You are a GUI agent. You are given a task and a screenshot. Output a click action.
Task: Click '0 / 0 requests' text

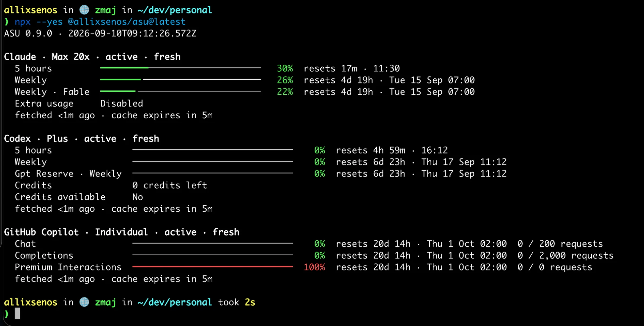pyautogui.click(x=555, y=267)
